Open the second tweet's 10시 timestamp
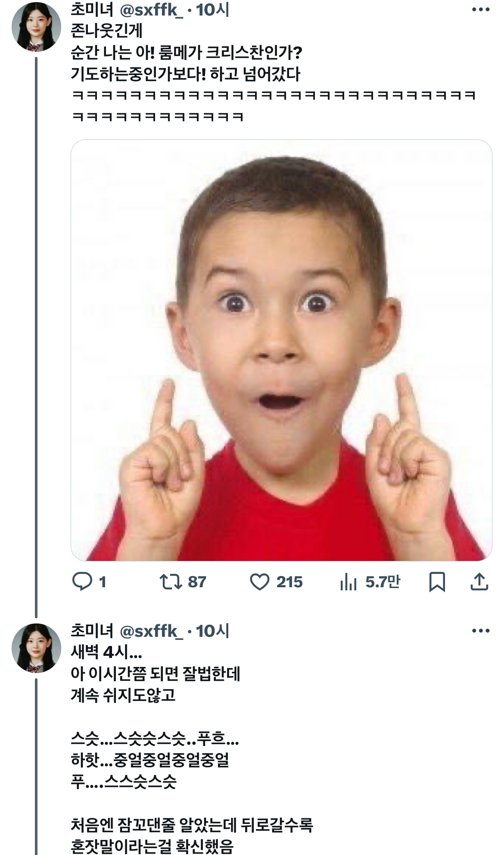This screenshot has height=855, width=504. 213,631
